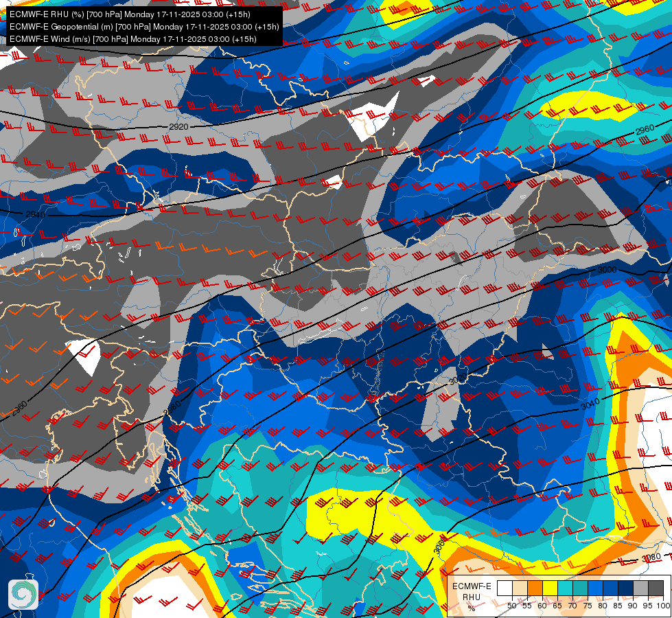672x618 pixels.
Task: Pick the light grey 90-95 legend swatch
Action: (640, 588)
